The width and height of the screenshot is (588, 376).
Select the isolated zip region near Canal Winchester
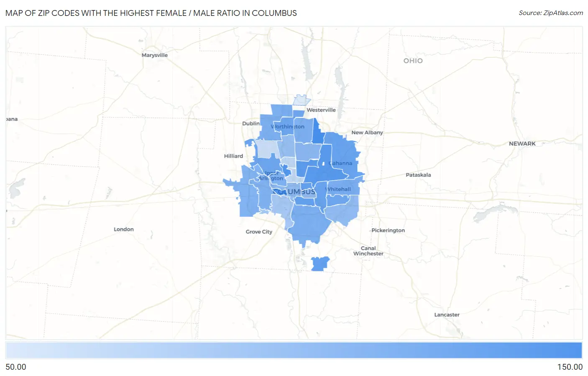pyautogui.click(x=320, y=264)
